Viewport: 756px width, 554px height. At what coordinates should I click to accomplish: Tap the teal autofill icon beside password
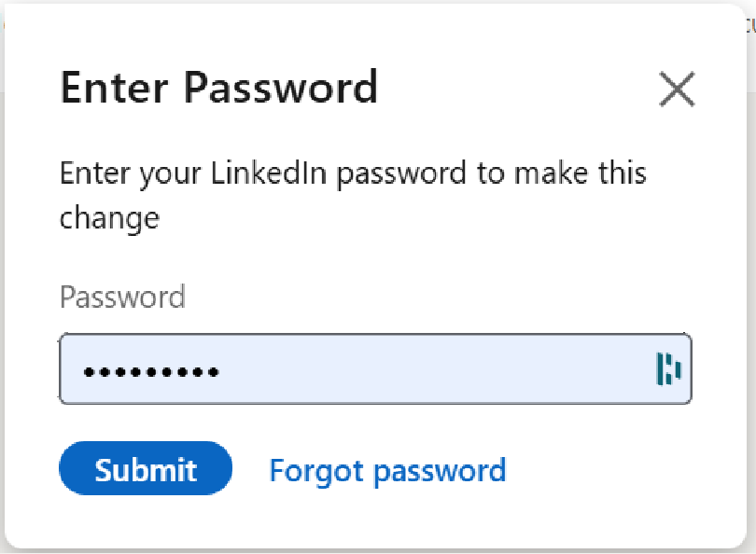pos(668,369)
